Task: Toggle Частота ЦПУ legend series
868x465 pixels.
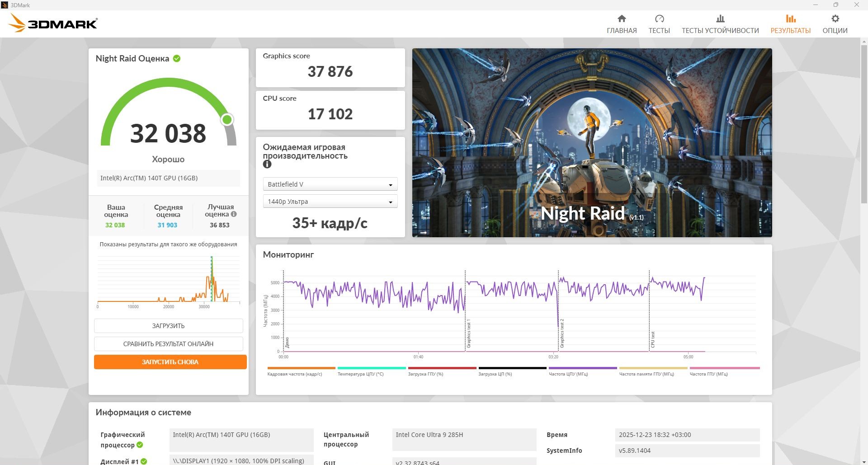Action: point(583,371)
